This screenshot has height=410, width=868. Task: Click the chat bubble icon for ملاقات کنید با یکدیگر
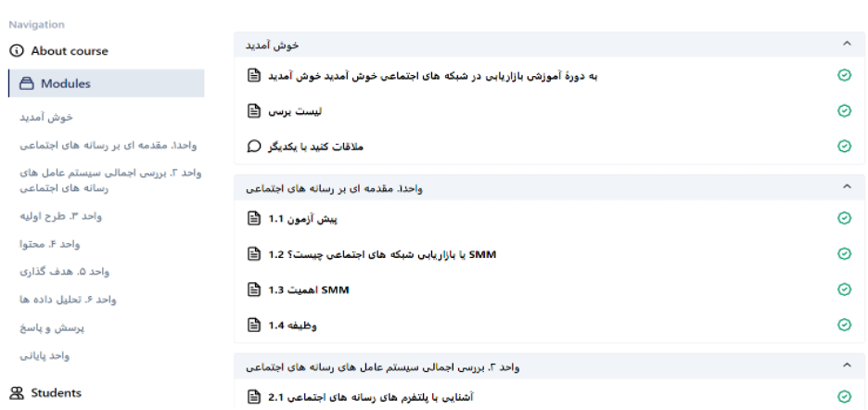pos(253,147)
